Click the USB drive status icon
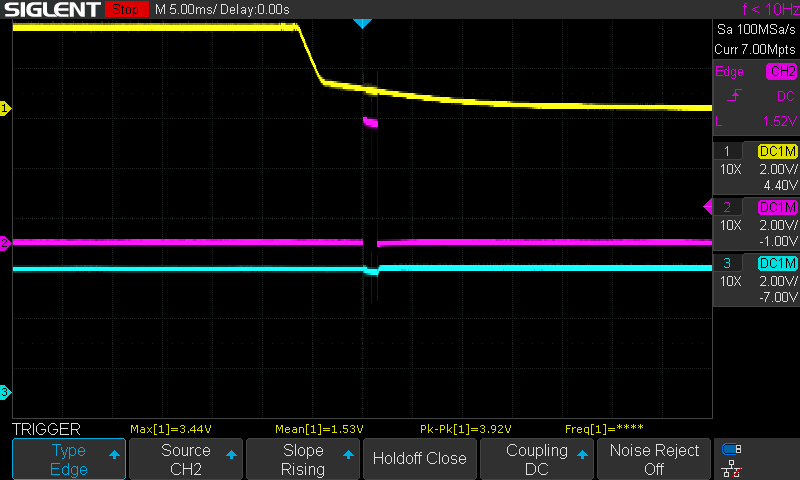This screenshot has width=800, height=480. (732, 449)
